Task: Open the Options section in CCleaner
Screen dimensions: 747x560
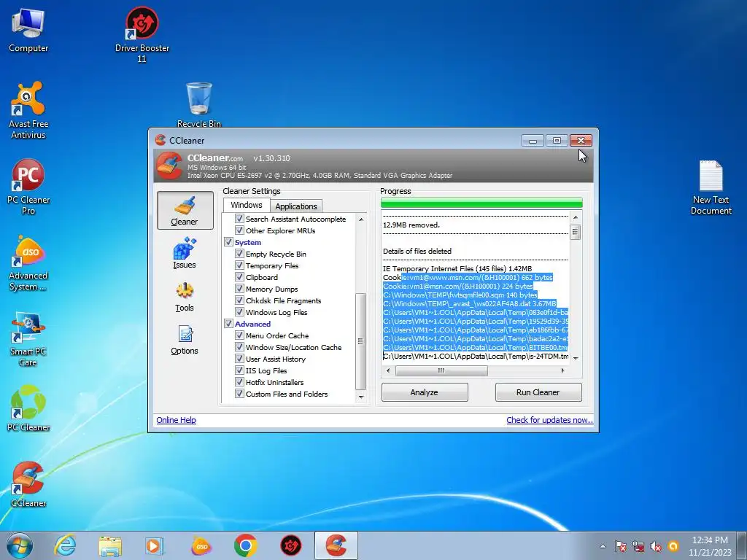Action: 185,340
